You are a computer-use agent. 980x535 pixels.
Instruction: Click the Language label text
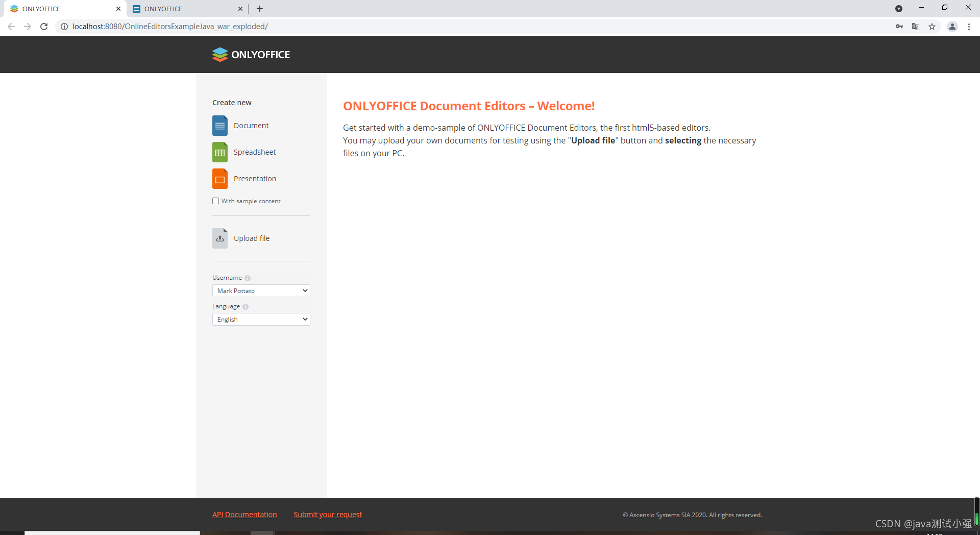pyautogui.click(x=226, y=306)
